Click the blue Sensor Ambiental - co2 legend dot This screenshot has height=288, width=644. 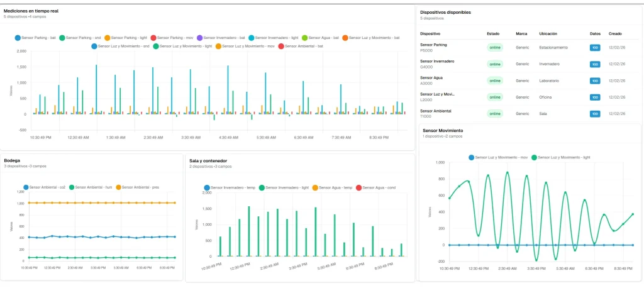[x=26, y=187]
